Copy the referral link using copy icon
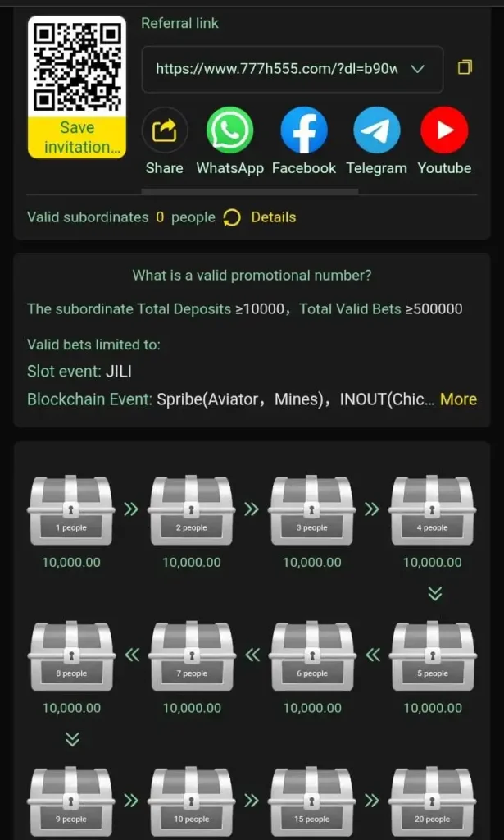The width and height of the screenshot is (504, 840). [465, 68]
